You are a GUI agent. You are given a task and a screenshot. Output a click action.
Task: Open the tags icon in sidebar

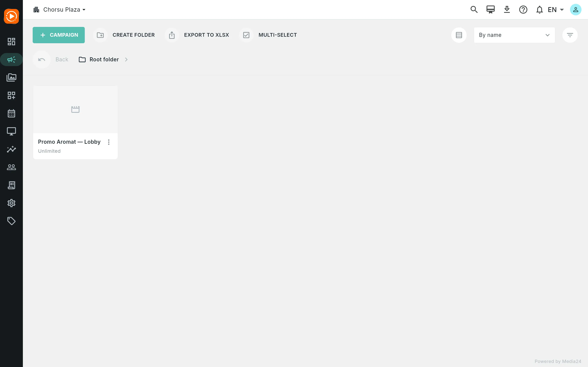tap(11, 221)
